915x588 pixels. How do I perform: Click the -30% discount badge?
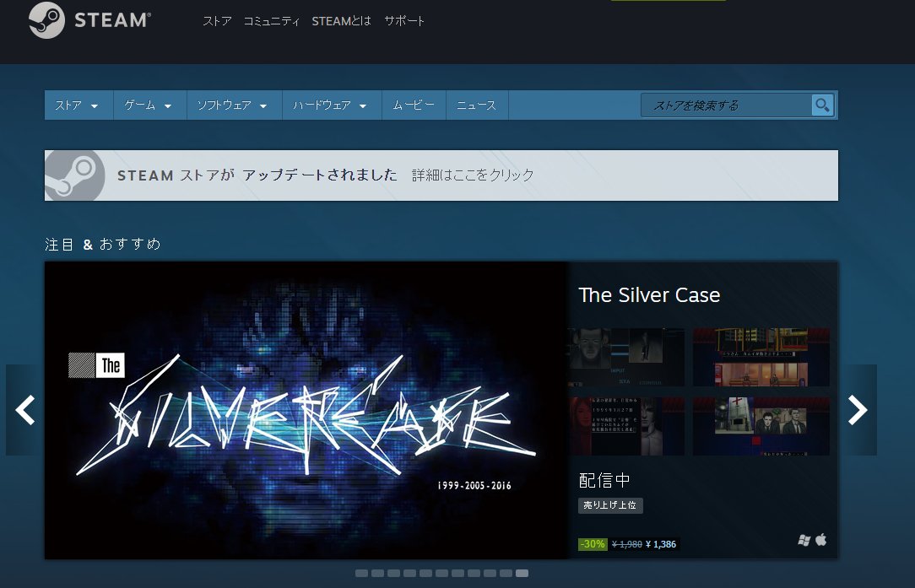click(593, 543)
